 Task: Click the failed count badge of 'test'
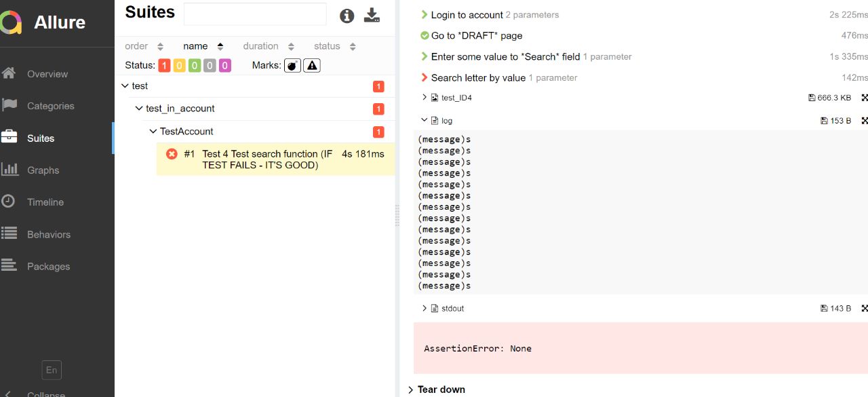(x=378, y=86)
